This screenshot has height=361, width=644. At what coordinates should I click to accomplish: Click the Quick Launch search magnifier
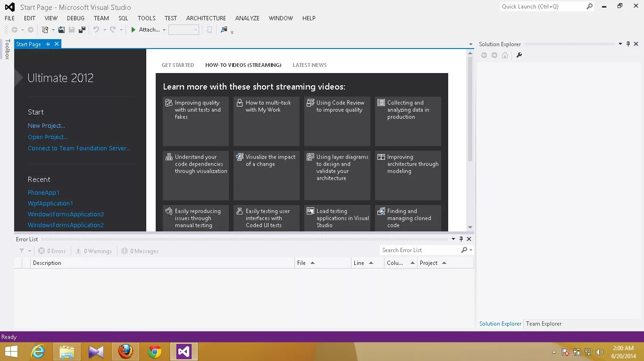pyautogui.click(x=589, y=7)
